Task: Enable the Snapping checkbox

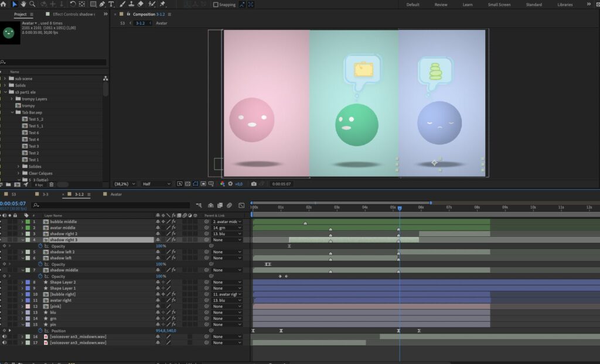Action: pyautogui.click(x=216, y=5)
